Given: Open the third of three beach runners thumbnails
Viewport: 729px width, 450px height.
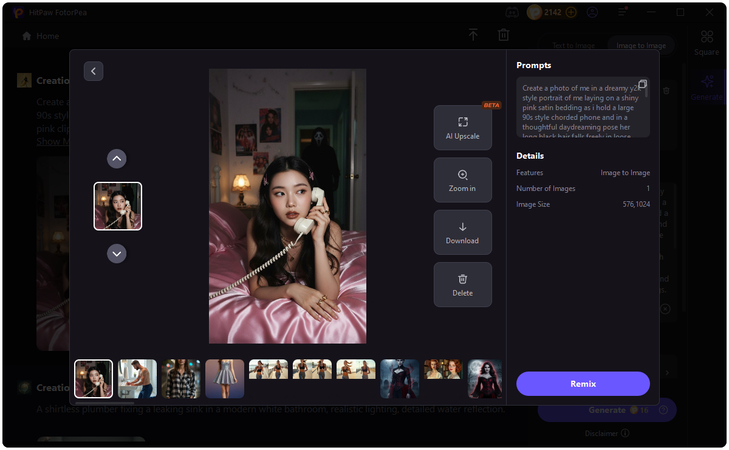Looking at the screenshot, I should click(356, 370).
